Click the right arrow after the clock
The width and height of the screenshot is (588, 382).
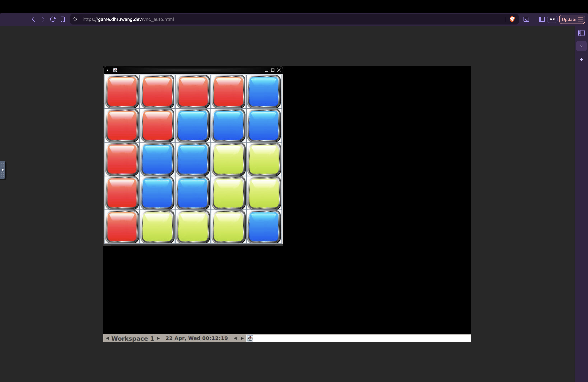point(242,338)
